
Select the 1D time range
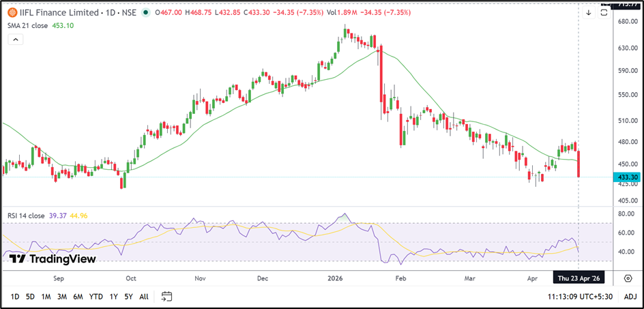[x=14, y=297]
